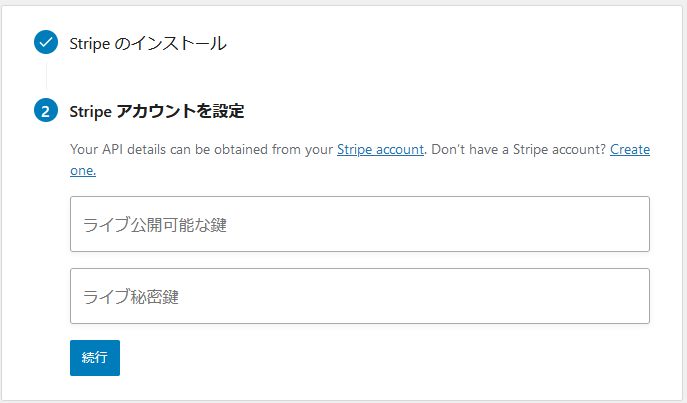Click the numeral 2 badge beside the account heading
Viewport: 687px width, 403px height.
(x=46, y=110)
